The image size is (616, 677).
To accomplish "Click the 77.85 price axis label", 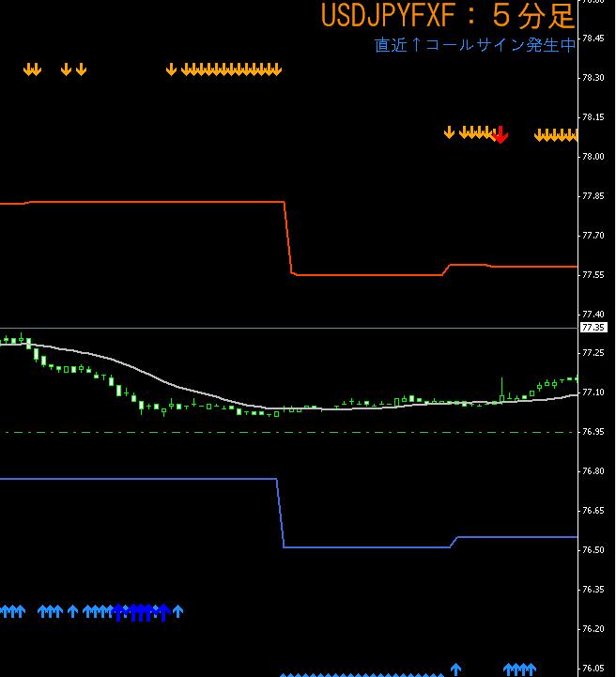I will 593,196.
